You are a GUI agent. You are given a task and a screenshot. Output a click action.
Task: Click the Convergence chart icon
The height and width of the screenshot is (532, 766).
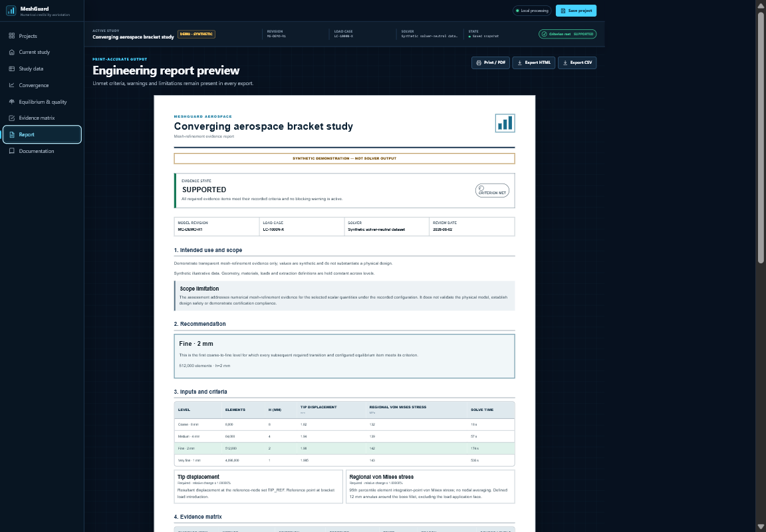pos(12,85)
